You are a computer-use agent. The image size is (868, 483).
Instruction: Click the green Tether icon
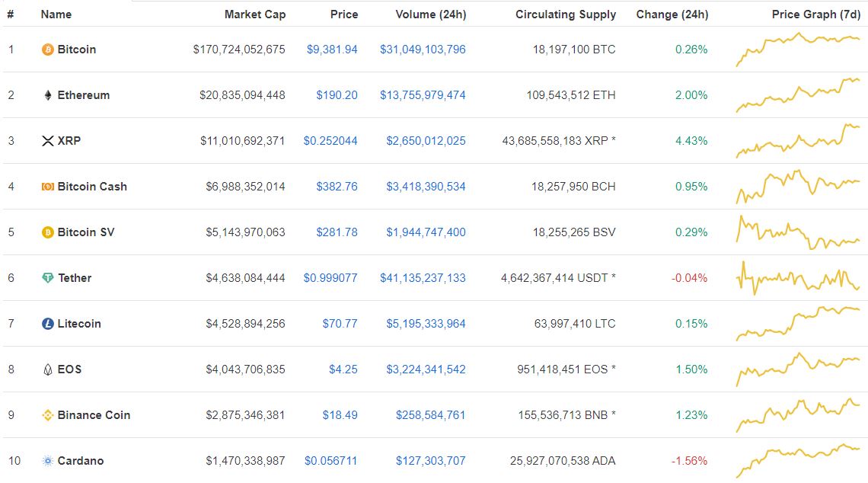tap(48, 278)
